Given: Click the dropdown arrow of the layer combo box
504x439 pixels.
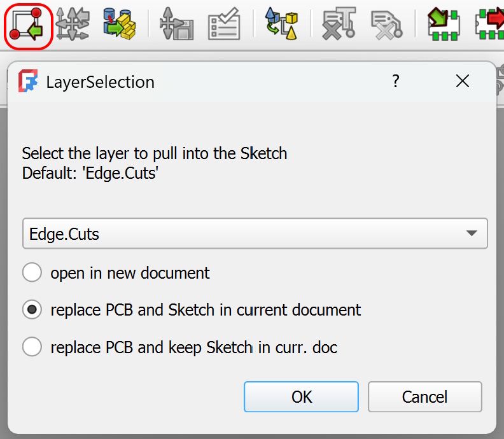Looking at the screenshot, I should pyautogui.click(x=472, y=234).
